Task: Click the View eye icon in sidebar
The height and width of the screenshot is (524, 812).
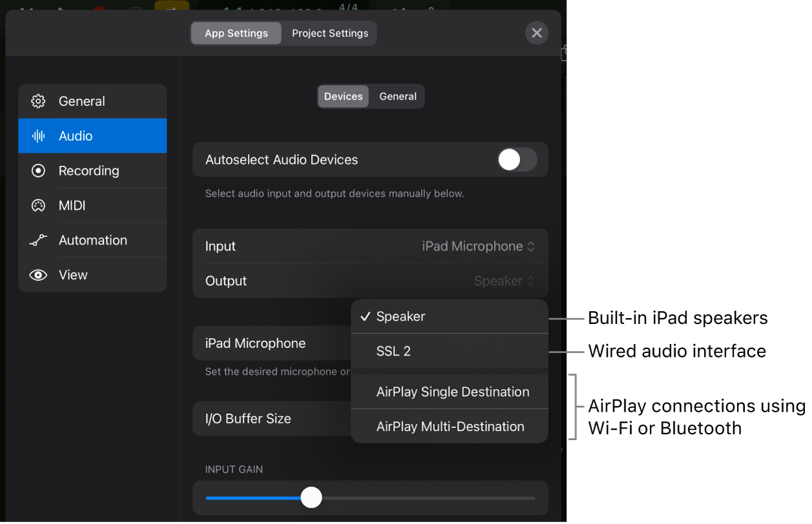Action: click(39, 275)
